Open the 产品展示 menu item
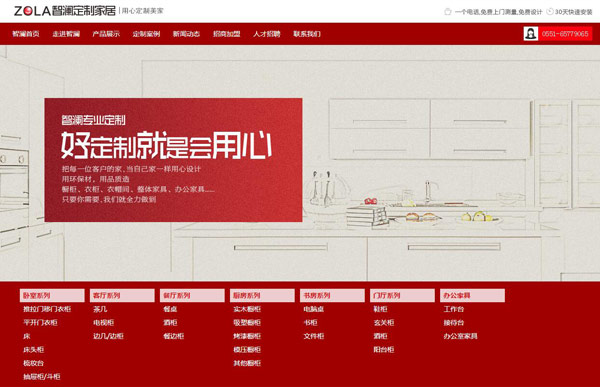The height and width of the screenshot is (387, 600). [x=106, y=34]
